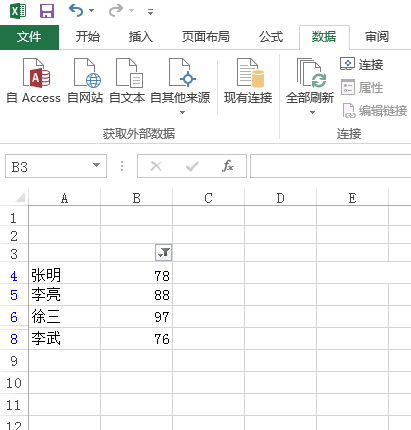Open 现有连接 dialog
Image resolution: width=411 pixels, height=430 pixels.
pyautogui.click(x=248, y=81)
